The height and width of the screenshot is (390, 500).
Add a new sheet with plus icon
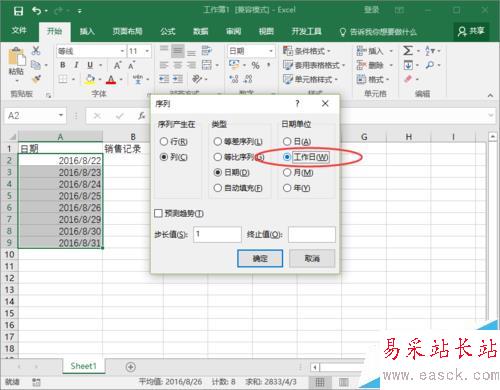[x=131, y=367]
